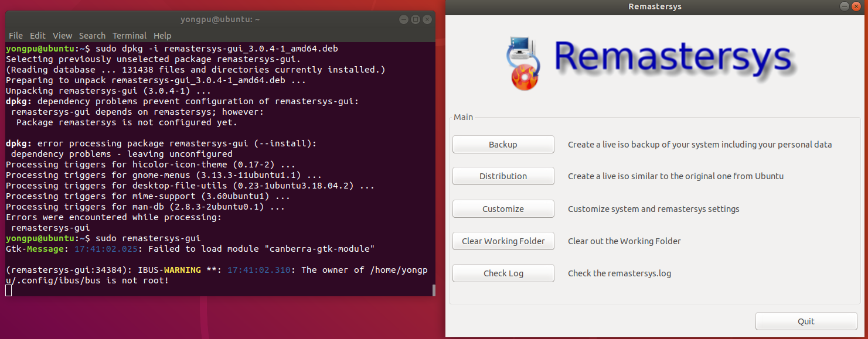Click 'Processing triggers for gnome-menus' line
The width and height of the screenshot is (868, 339).
pos(164,175)
